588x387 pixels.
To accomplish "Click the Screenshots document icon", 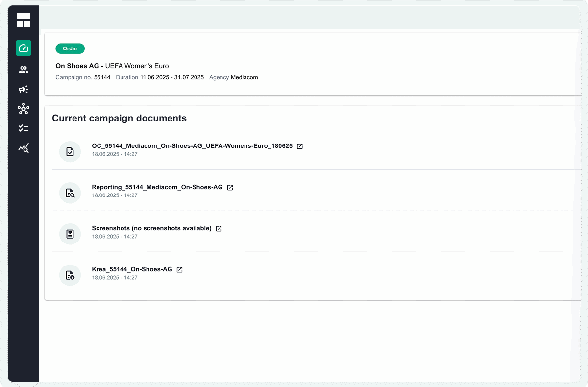I will point(70,234).
